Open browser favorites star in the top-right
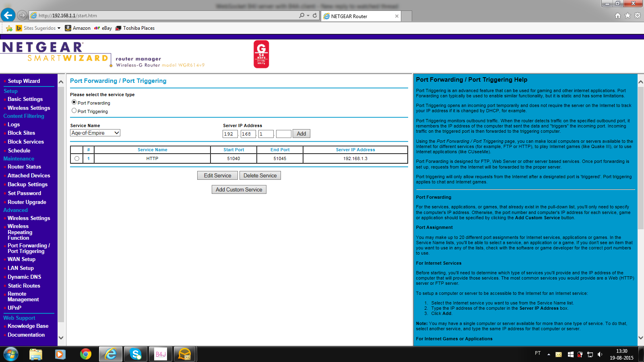The image size is (644, 362). point(627,16)
